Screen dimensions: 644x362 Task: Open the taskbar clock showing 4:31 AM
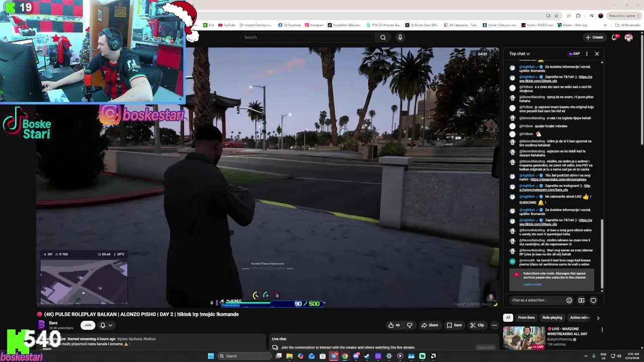coord(633,356)
